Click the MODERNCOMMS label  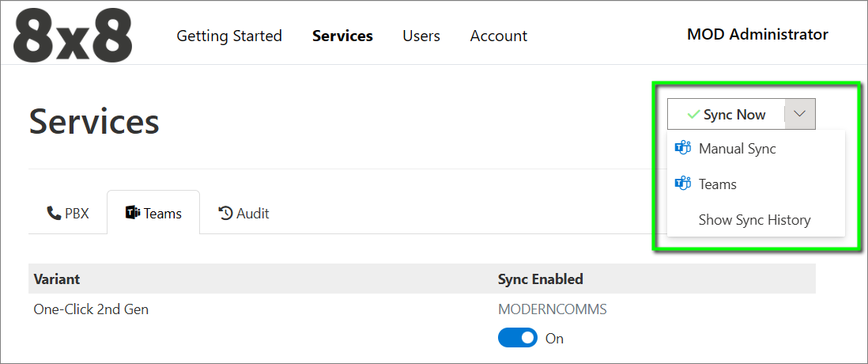click(552, 309)
